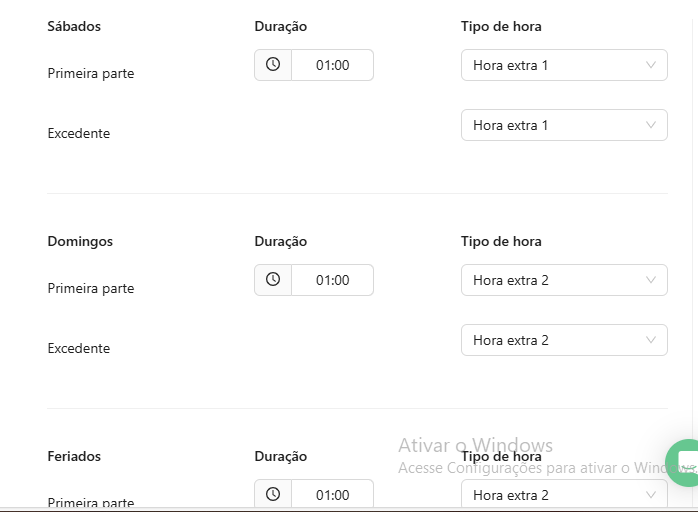Open Sábados Primeira parte hour type dropdown
This screenshot has width=698, height=512.
[x=563, y=65]
